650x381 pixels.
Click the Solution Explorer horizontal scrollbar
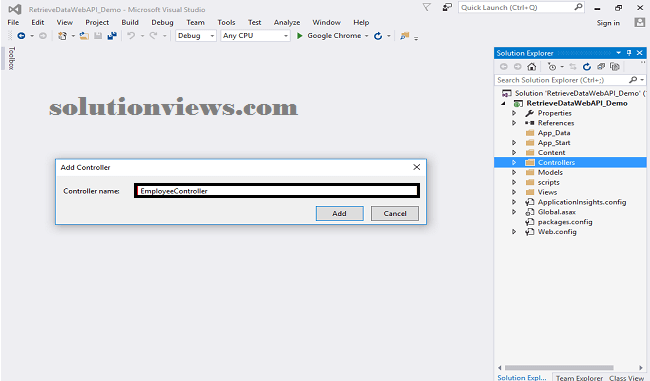click(x=559, y=368)
